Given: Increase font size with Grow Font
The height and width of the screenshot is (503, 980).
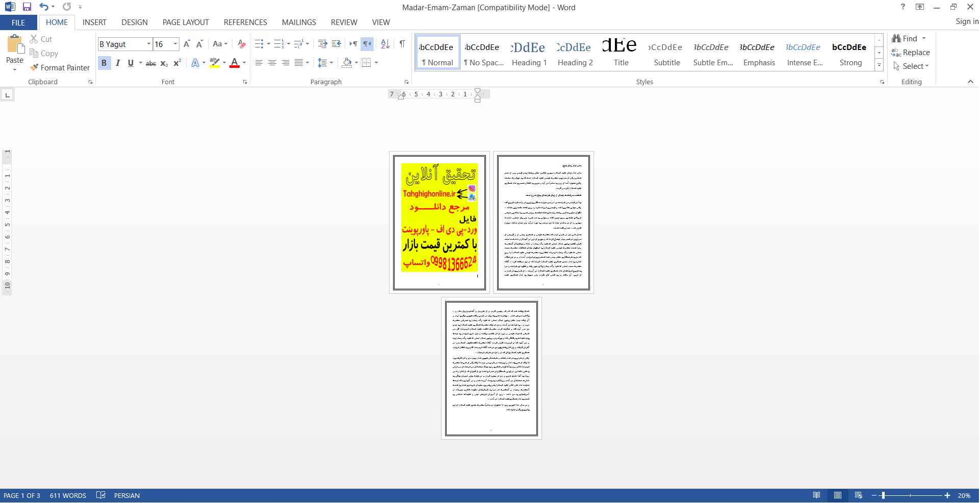Looking at the screenshot, I should (187, 44).
